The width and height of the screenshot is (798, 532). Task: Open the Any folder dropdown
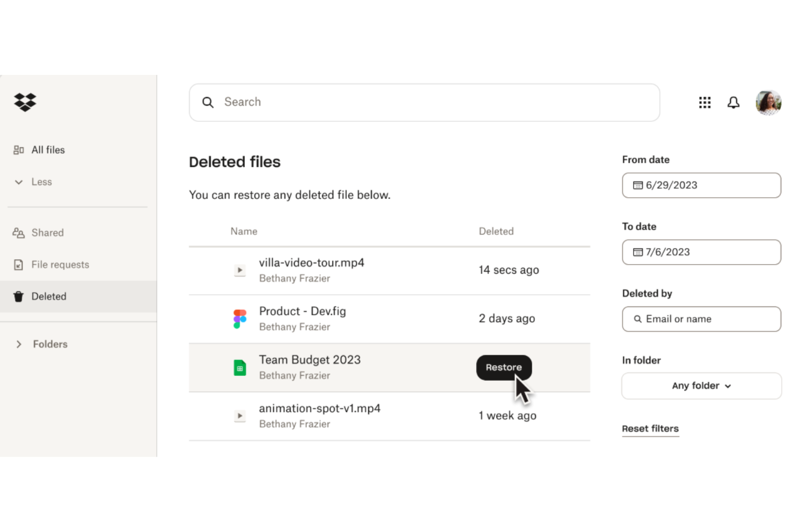(x=700, y=386)
